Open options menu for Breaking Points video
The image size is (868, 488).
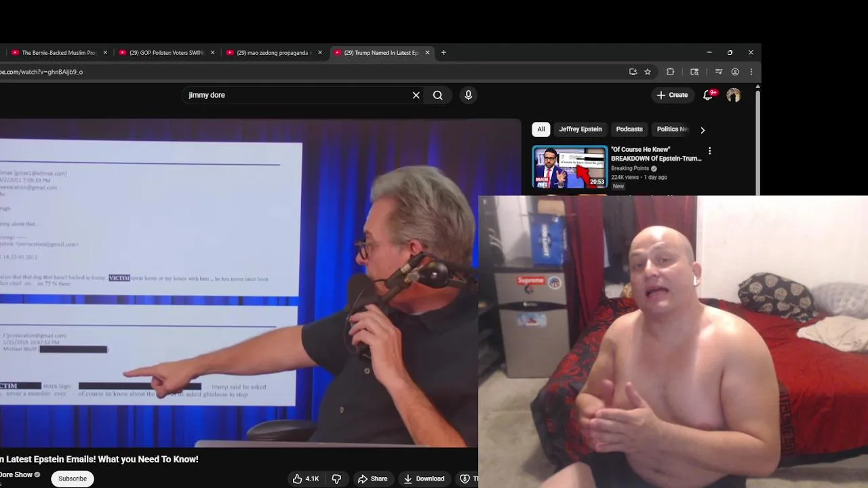point(710,150)
